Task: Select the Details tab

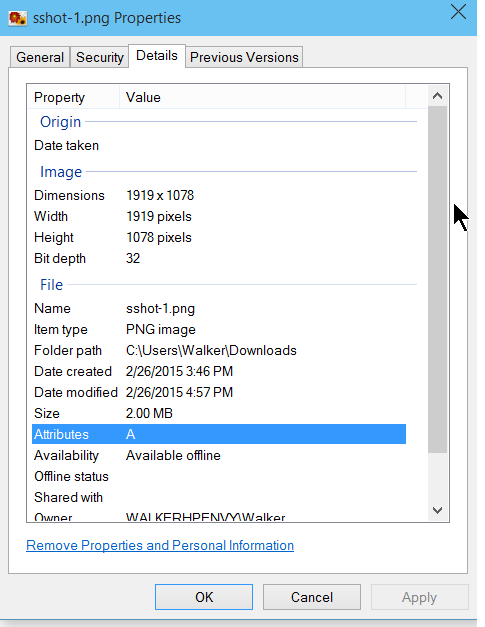Action: (157, 56)
